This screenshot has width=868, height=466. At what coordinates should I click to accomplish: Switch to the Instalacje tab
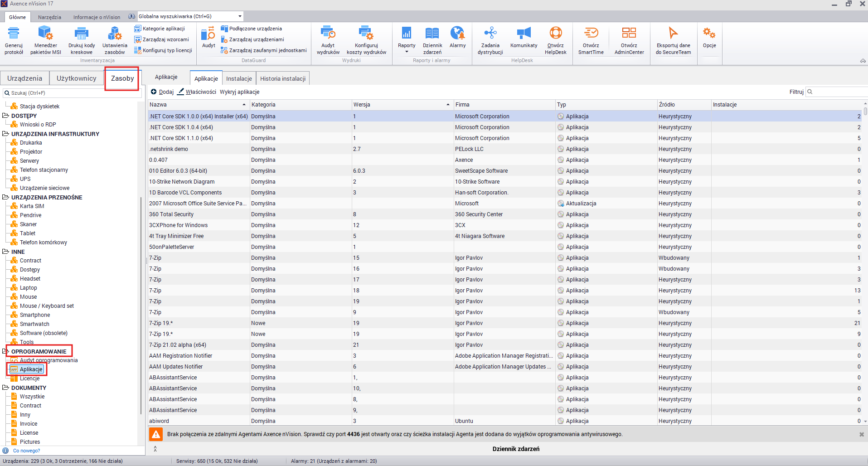[239, 78]
